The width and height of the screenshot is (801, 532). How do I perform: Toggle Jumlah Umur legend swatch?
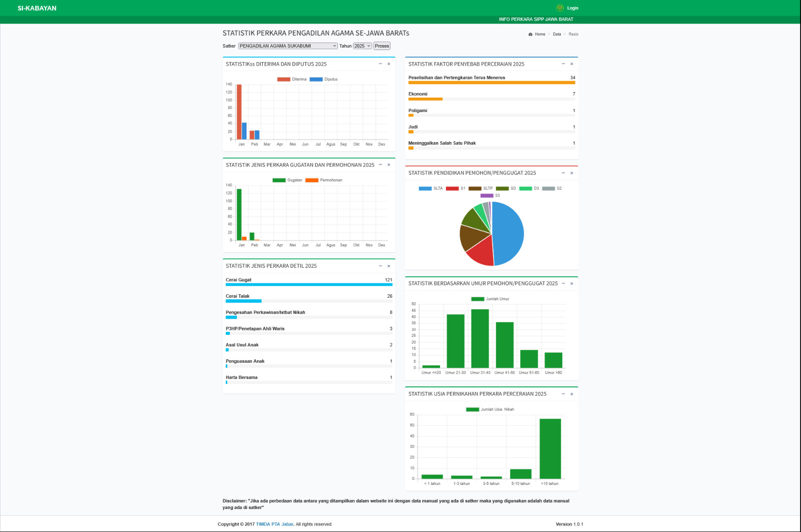pyautogui.click(x=478, y=299)
